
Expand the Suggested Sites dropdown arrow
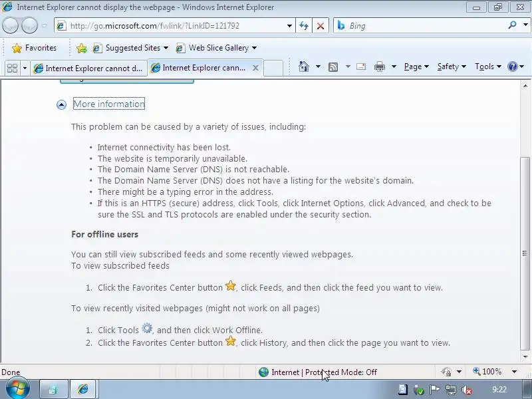(166, 48)
